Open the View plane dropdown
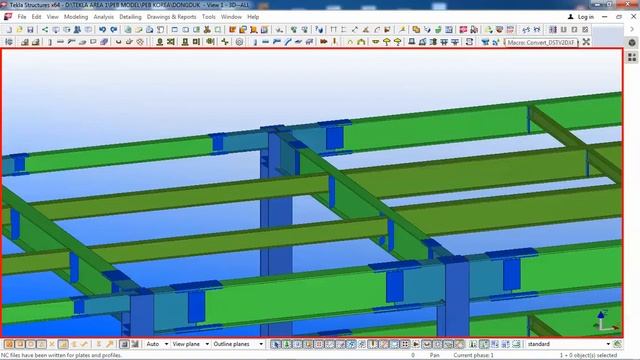 click(190, 344)
